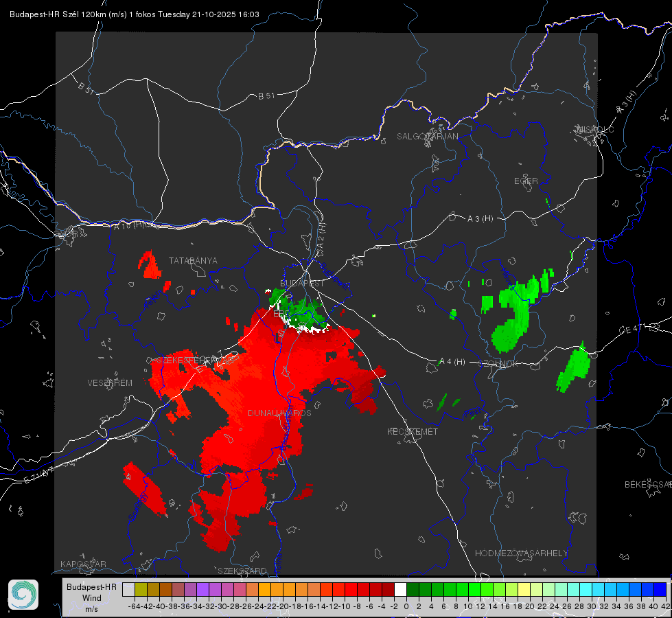
Task: Click the BUDAPEST city label
Action: point(302,283)
